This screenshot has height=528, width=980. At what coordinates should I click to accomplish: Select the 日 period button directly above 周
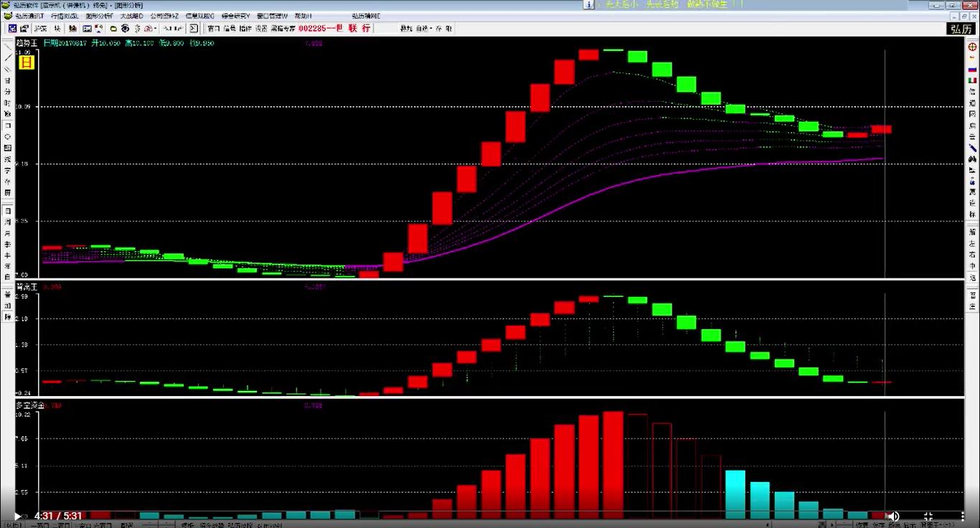[8, 211]
